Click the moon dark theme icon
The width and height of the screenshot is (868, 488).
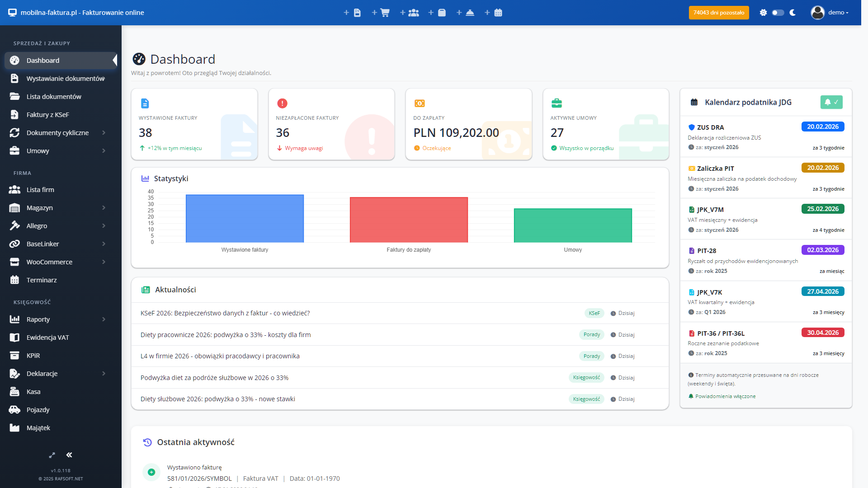tap(793, 13)
